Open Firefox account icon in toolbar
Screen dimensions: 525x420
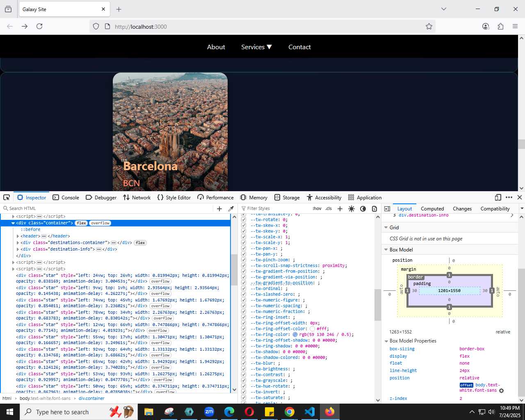click(486, 26)
